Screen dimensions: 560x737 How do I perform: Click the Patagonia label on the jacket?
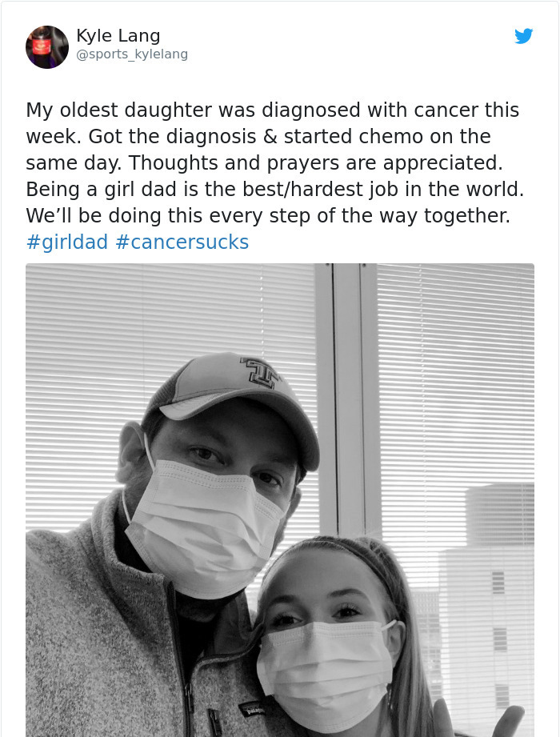click(x=251, y=709)
